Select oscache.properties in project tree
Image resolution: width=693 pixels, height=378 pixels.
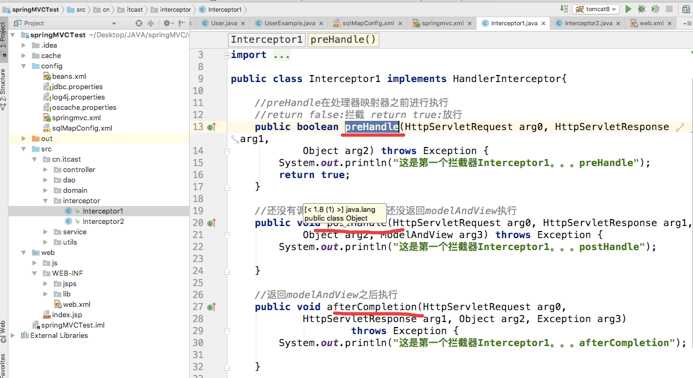80,107
